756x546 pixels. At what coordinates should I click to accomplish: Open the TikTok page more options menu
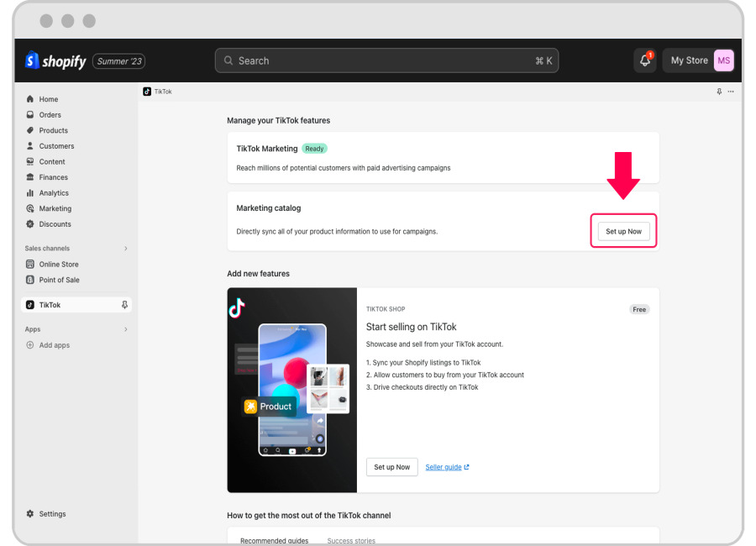click(729, 92)
